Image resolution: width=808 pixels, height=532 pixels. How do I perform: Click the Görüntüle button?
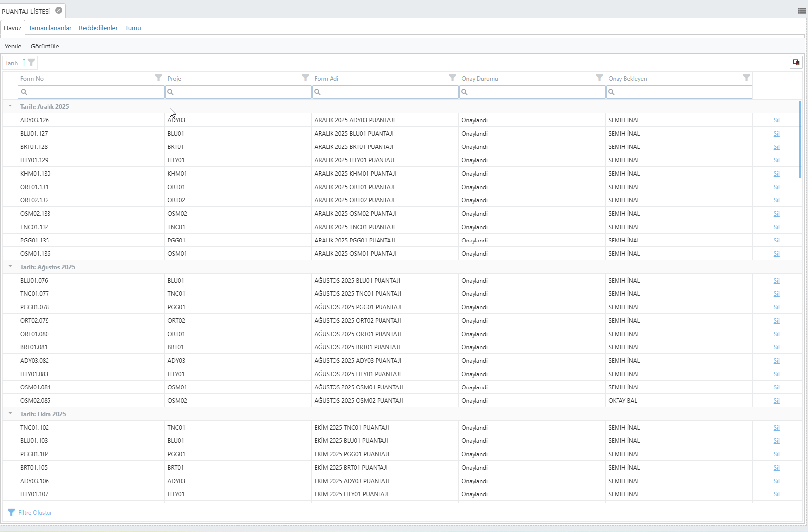(x=45, y=47)
